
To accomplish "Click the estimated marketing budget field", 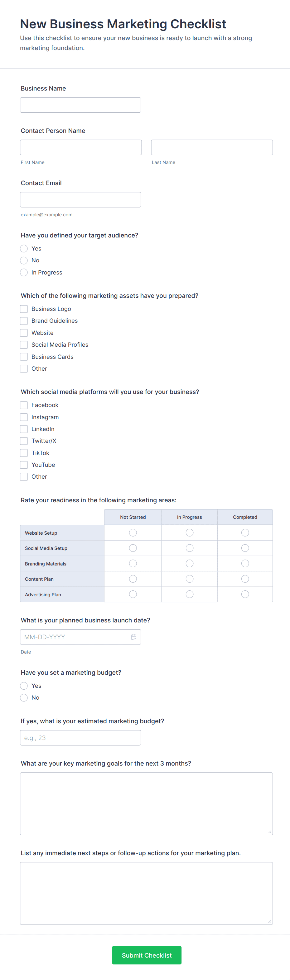I will pyautogui.click(x=80, y=738).
